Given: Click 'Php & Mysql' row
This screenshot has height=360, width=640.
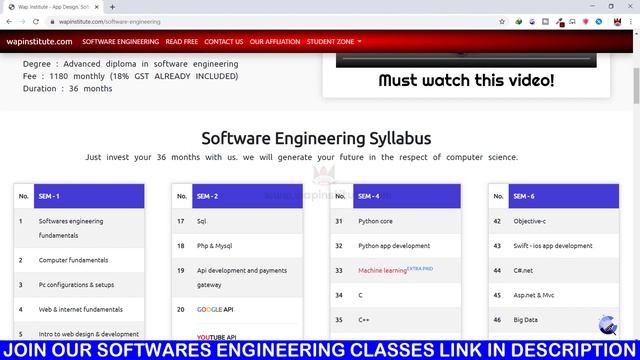Looking at the screenshot, I should [x=237, y=246].
